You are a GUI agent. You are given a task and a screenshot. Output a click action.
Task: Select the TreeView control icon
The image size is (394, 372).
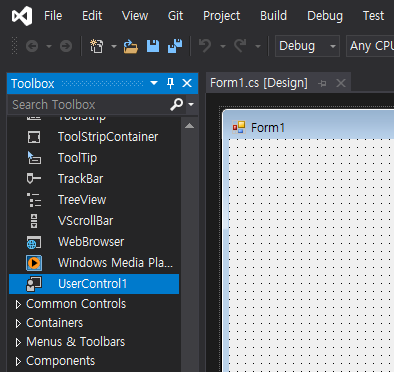pos(34,200)
